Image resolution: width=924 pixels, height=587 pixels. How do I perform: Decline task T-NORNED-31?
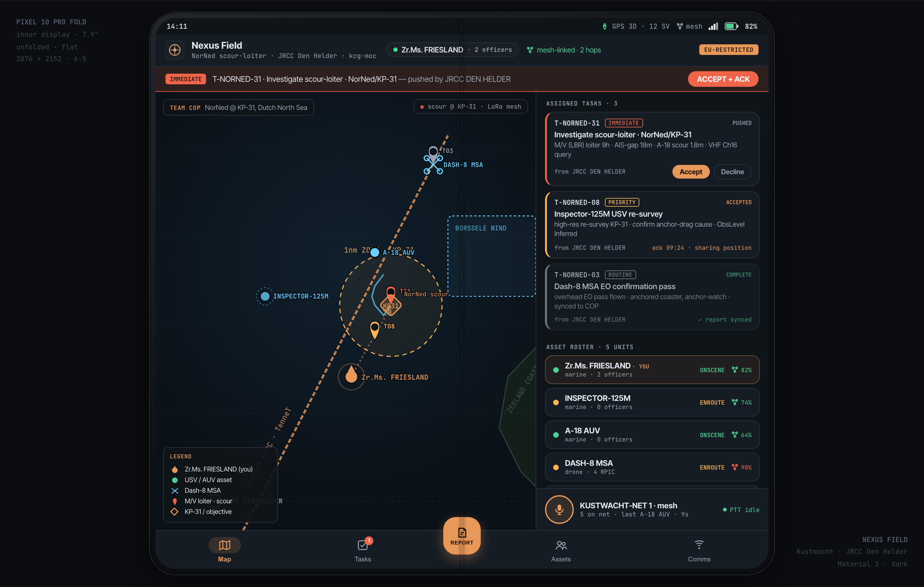tap(732, 172)
